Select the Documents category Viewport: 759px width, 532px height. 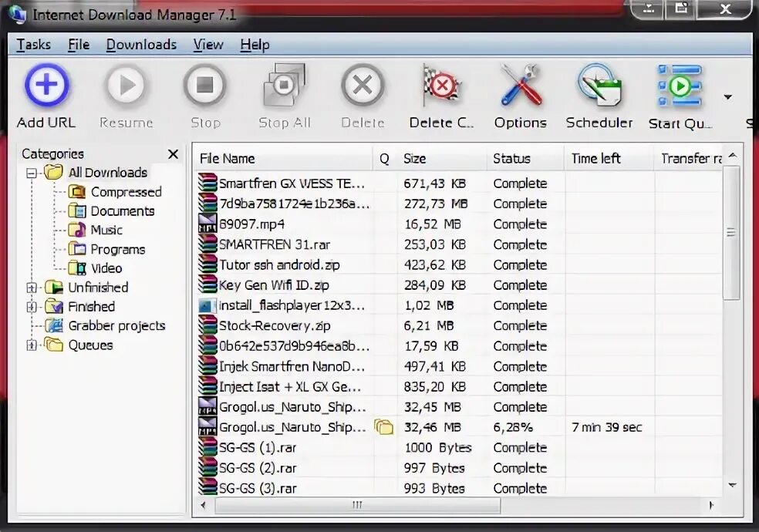coord(123,211)
